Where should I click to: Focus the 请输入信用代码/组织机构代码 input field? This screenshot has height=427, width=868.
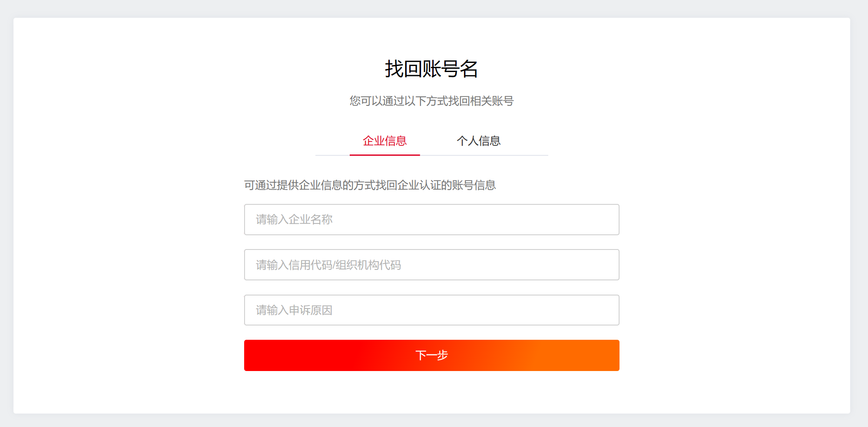pos(431,265)
